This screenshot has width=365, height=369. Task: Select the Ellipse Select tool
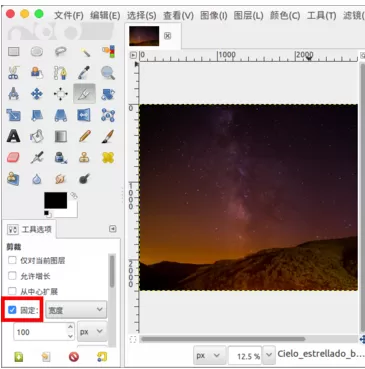(37, 52)
